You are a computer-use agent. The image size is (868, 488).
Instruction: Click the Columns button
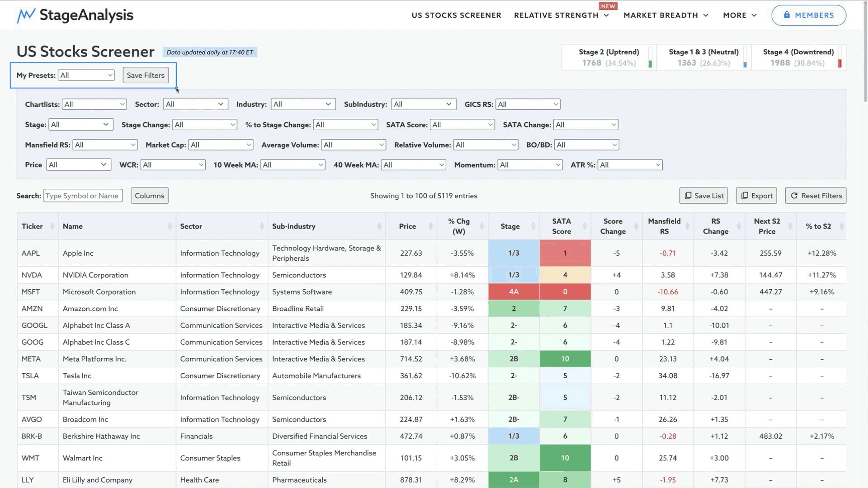149,196
